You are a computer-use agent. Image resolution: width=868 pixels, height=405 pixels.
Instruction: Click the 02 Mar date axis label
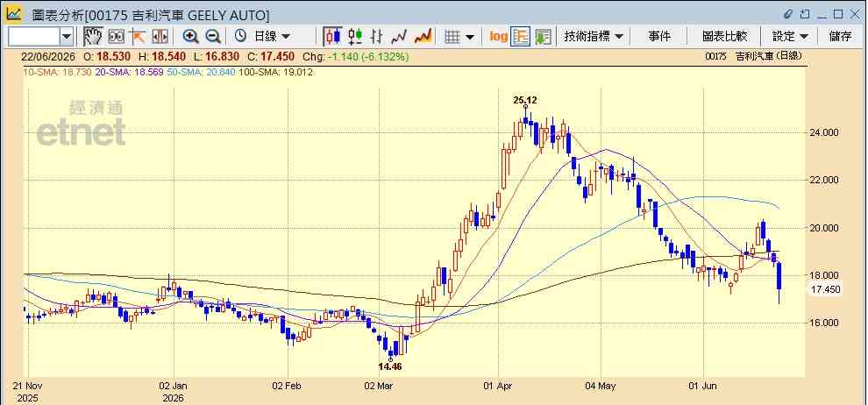379,385
